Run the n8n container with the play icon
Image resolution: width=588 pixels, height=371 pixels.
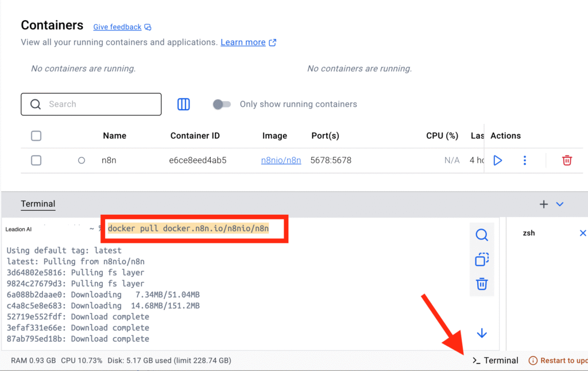[497, 160]
